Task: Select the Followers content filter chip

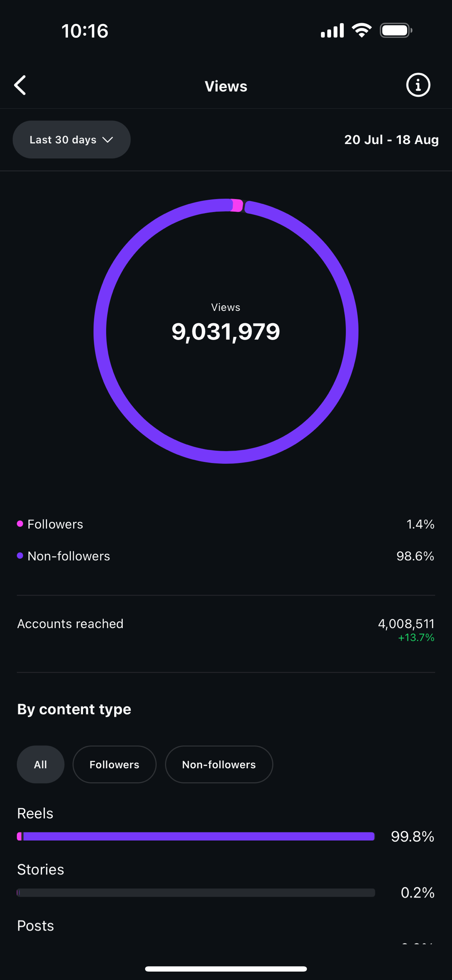Action: click(x=115, y=764)
